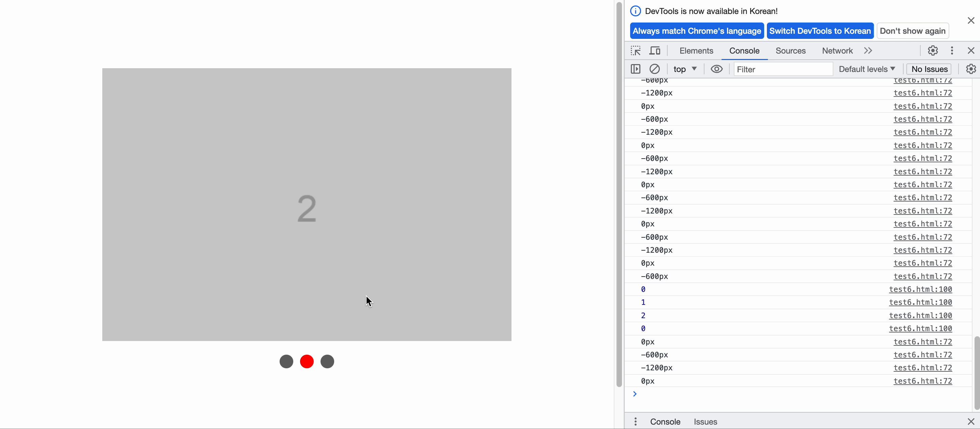Don't show again for language prompt

pos(912,30)
